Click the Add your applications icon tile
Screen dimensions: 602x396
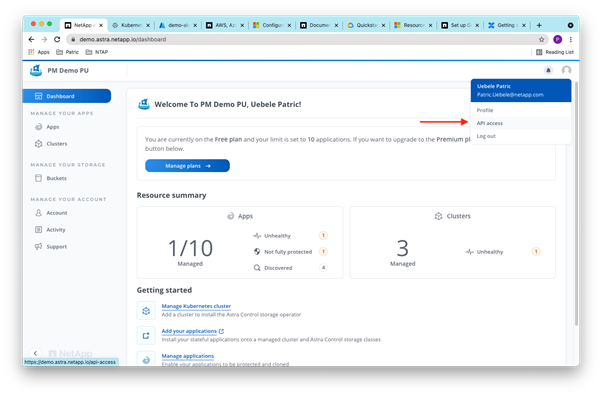[x=146, y=336]
